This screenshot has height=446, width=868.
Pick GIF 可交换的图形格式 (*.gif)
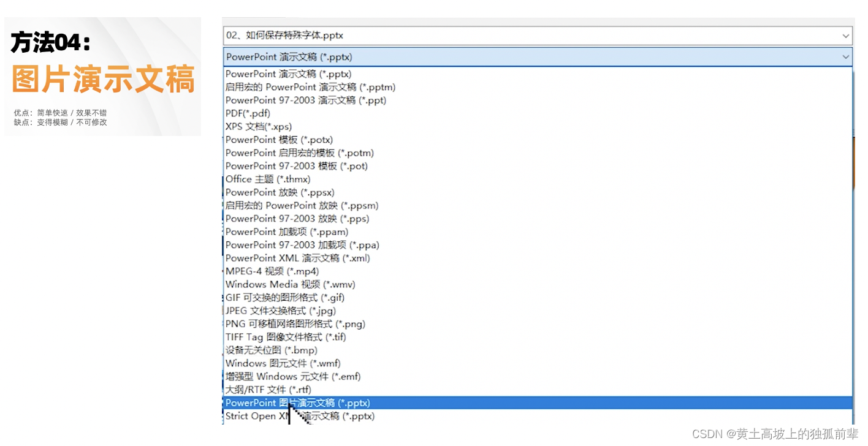(x=538, y=298)
